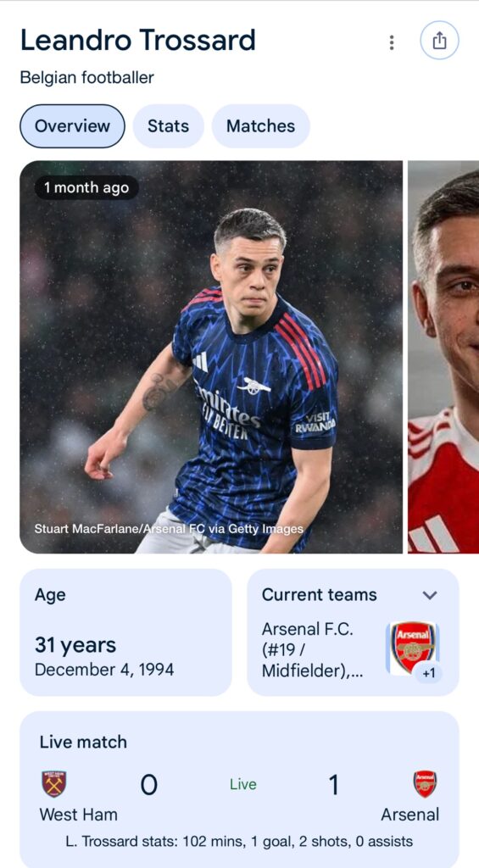Switch to the Stats tab
The height and width of the screenshot is (868, 479).
pos(169,126)
